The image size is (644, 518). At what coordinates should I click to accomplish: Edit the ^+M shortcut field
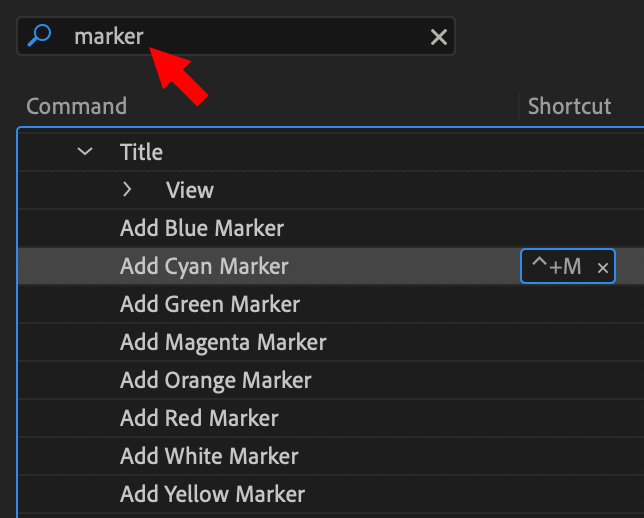[x=557, y=266]
